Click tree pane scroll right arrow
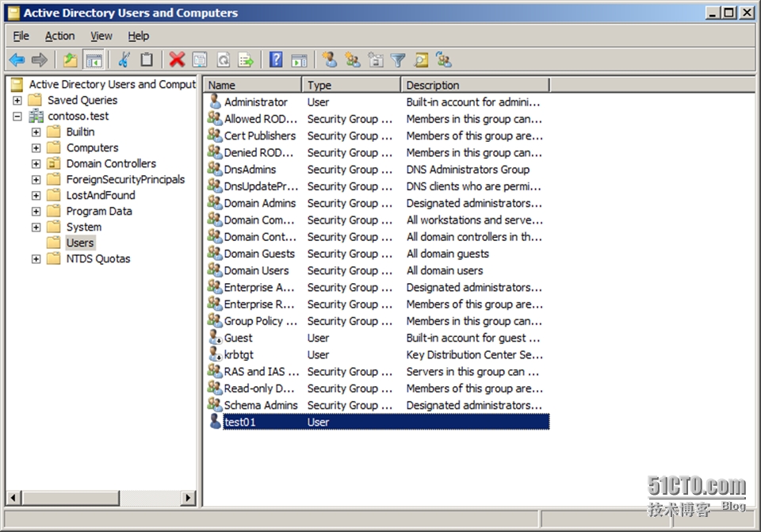 point(189,498)
